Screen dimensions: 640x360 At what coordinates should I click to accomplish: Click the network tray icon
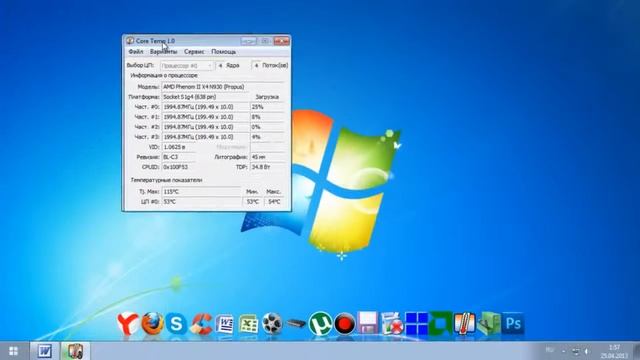[x=576, y=351]
